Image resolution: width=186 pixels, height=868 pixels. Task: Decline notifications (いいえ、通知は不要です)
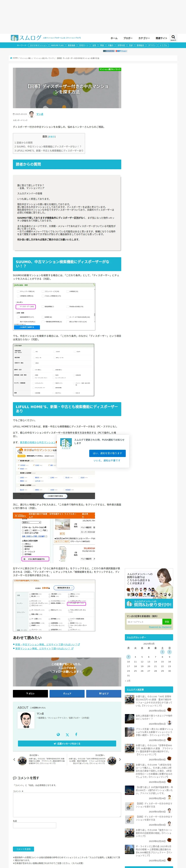click(x=107, y=461)
